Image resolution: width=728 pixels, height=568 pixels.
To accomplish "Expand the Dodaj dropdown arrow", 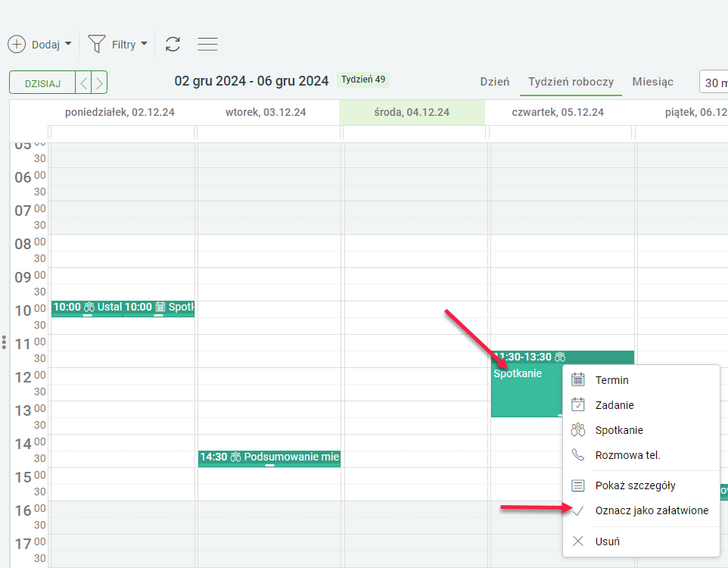I will (x=68, y=44).
